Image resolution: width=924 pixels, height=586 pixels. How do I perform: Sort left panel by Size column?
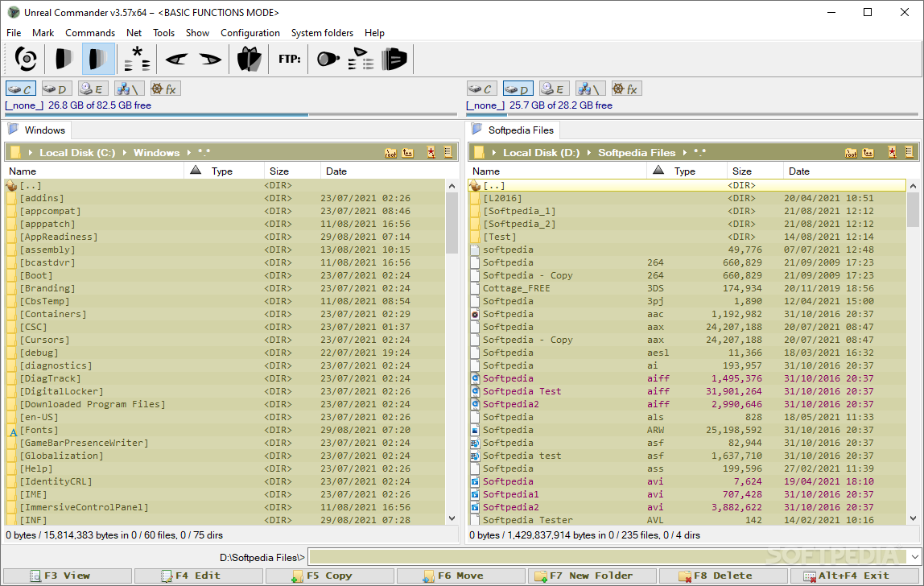(292, 171)
